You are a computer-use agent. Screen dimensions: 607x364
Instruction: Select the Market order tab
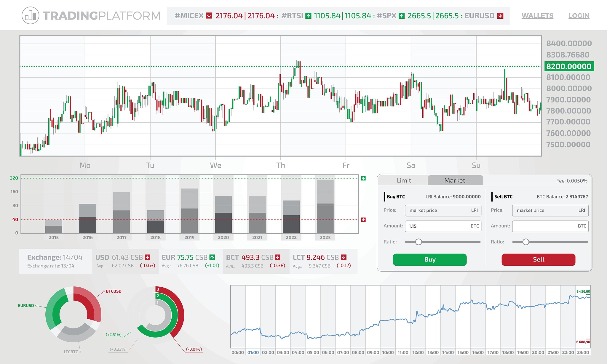click(x=455, y=180)
